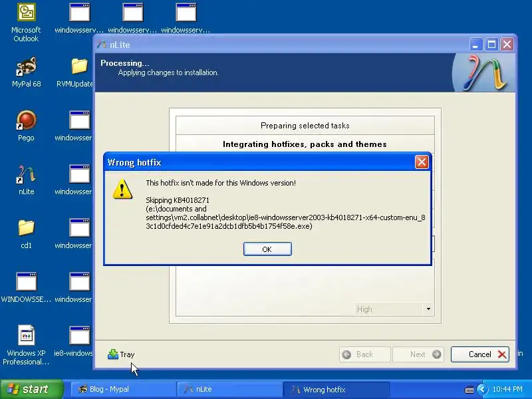
Task: Select the cd1 folder on desktop
Action: [26, 234]
